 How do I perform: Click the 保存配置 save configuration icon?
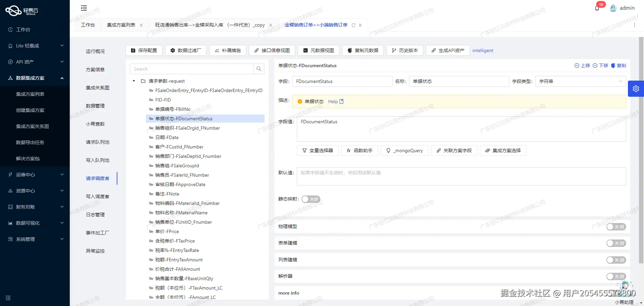[x=133, y=50]
